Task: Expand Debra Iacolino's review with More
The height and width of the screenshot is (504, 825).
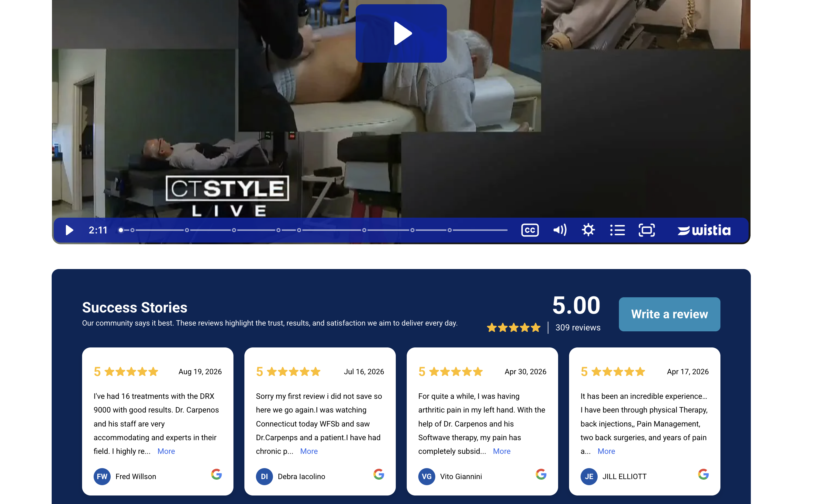Action: pos(309,451)
